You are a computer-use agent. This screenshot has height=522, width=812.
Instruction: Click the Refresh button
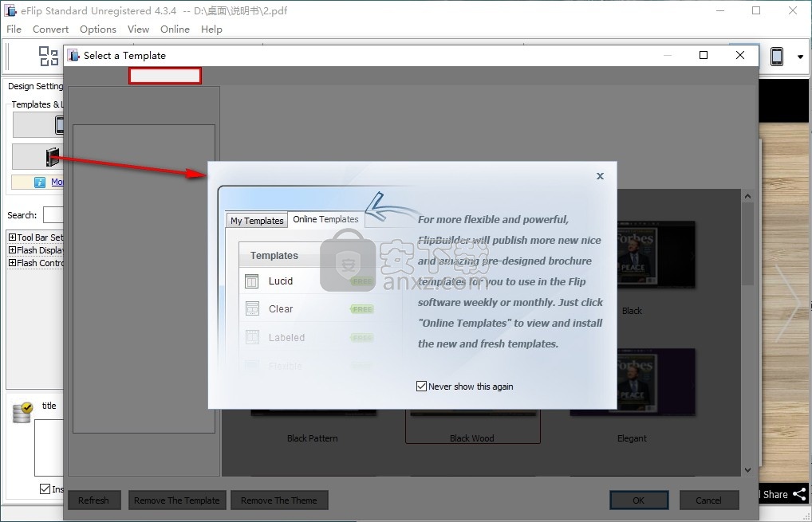click(x=94, y=500)
